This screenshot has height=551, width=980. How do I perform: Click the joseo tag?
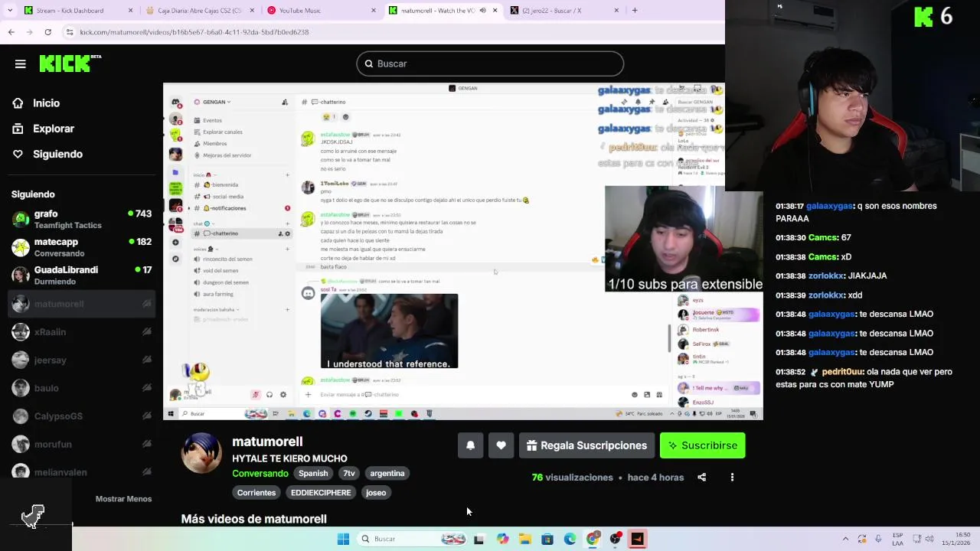pos(376,493)
